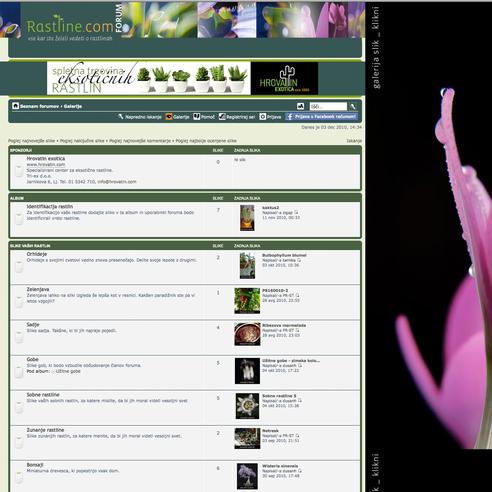
Task: Open the Identifikacija rastlin album
Action: 50,207
